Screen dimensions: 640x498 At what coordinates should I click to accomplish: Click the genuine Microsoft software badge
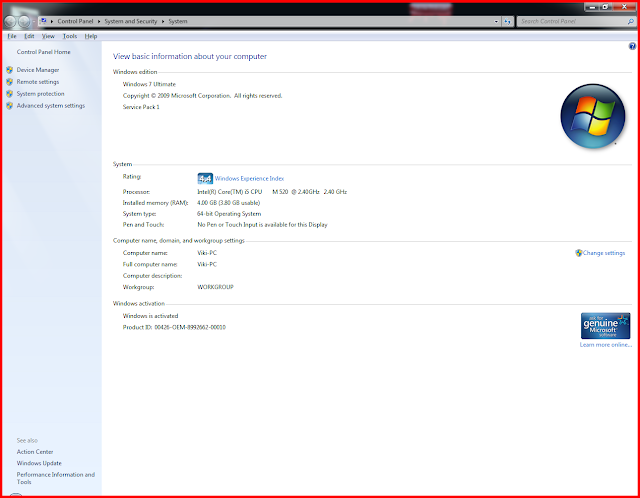tap(605, 326)
